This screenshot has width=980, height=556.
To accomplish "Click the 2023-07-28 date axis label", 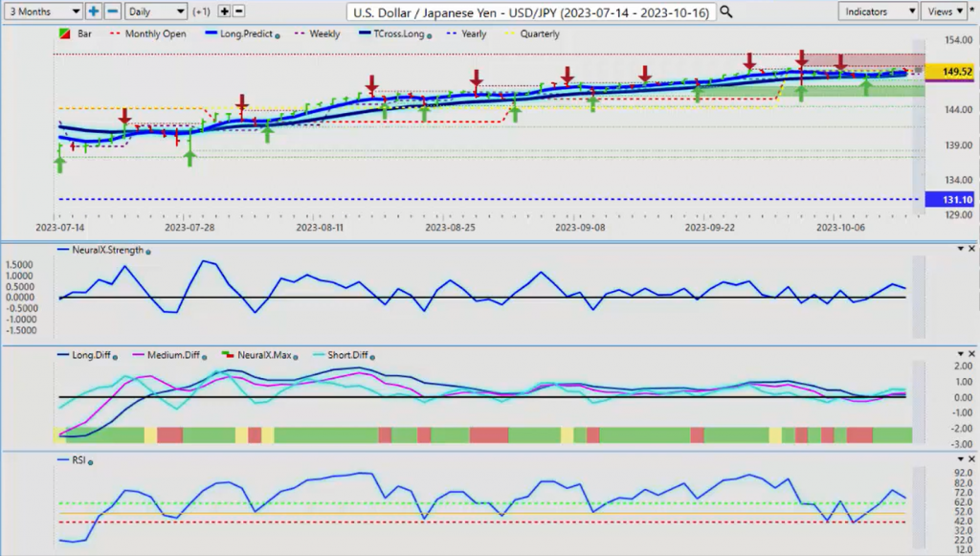I will click(189, 228).
